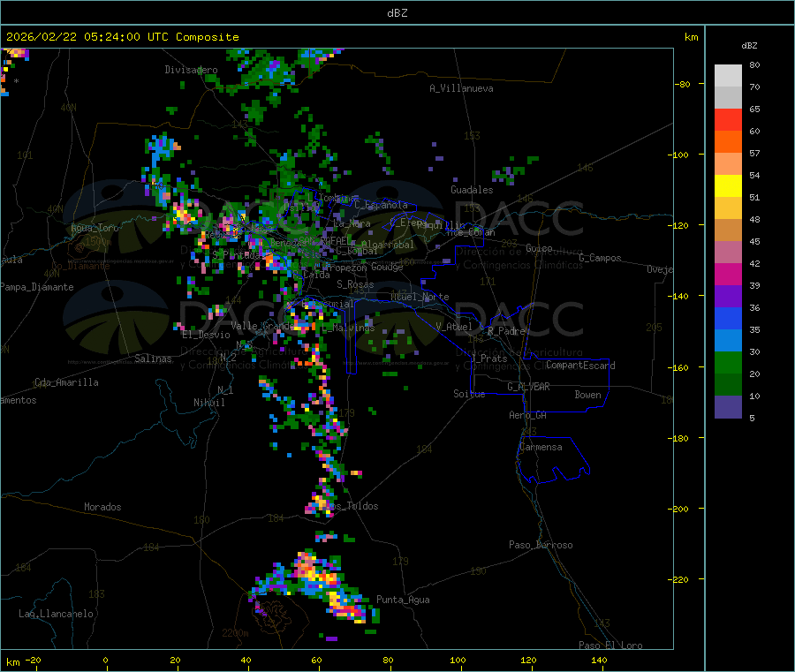The height and width of the screenshot is (672, 795).
Task: Click the 'Carmensa' place label
Action: click(541, 447)
